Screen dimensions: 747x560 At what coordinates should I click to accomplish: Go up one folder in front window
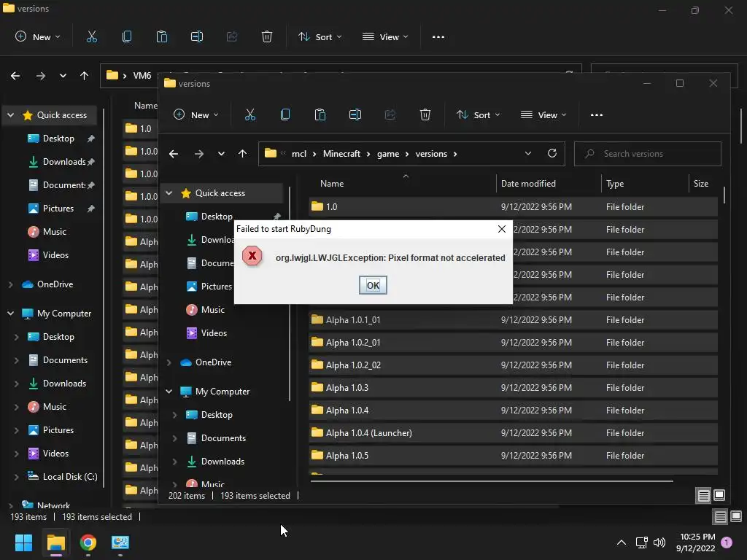pyautogui.click(x=242, y=154)
